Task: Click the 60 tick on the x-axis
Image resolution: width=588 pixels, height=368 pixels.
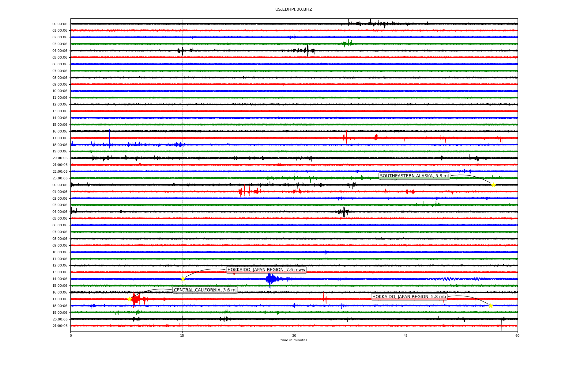Action: (517, 335)
